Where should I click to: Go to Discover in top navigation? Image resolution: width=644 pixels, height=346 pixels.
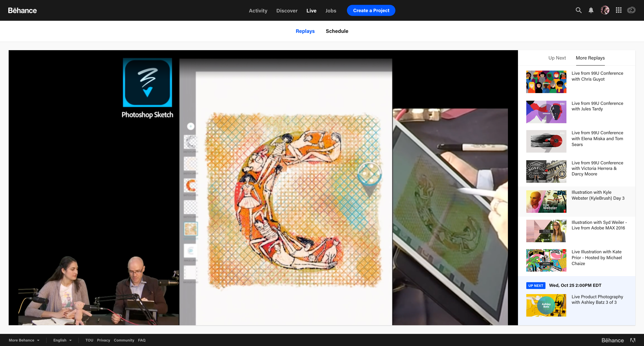pos(287,11)
